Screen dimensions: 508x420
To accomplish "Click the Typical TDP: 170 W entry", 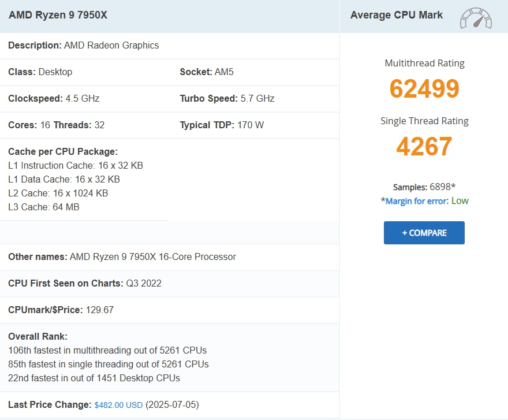I will coord(222,125).
